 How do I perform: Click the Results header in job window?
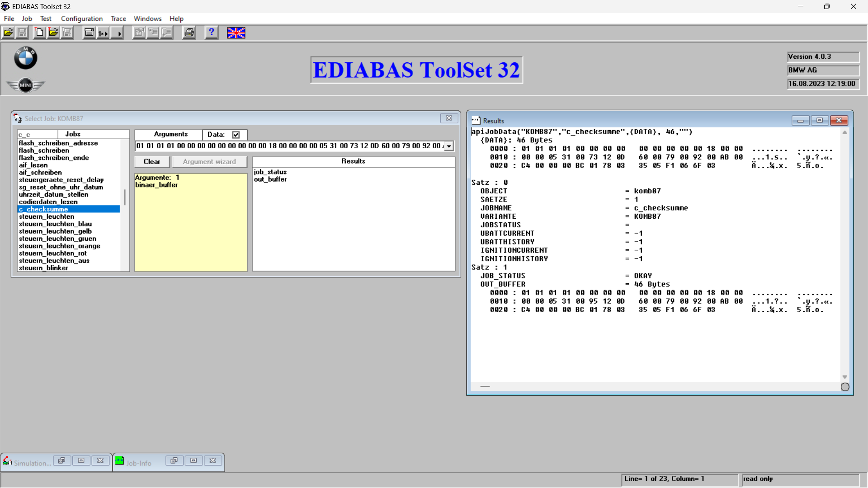pyautogui.click(x=353, y=161)
